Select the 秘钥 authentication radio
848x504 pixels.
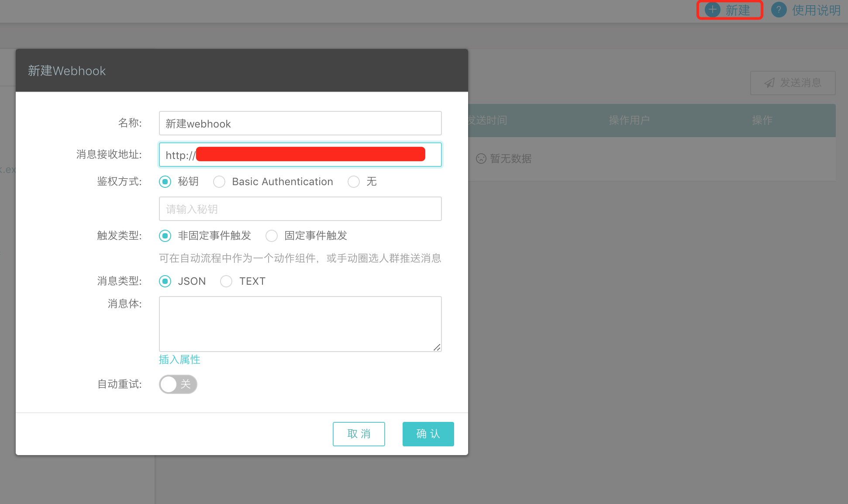coord(165,182)
